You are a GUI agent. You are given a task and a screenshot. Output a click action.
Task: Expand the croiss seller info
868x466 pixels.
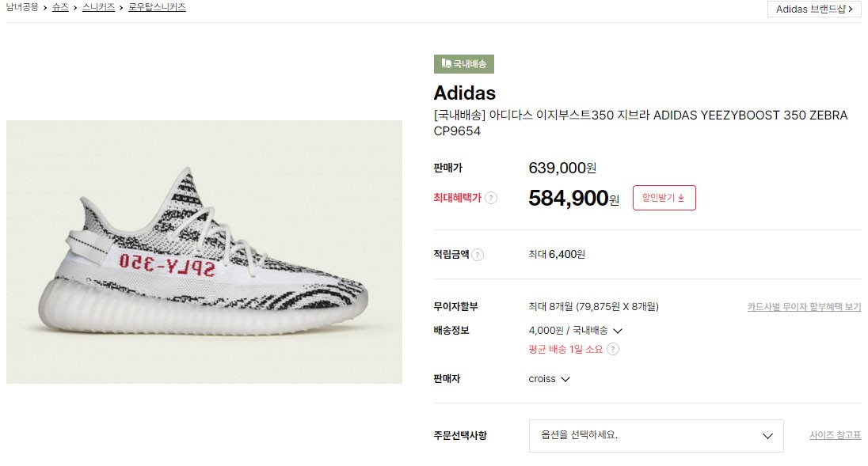tap(565, 379)
